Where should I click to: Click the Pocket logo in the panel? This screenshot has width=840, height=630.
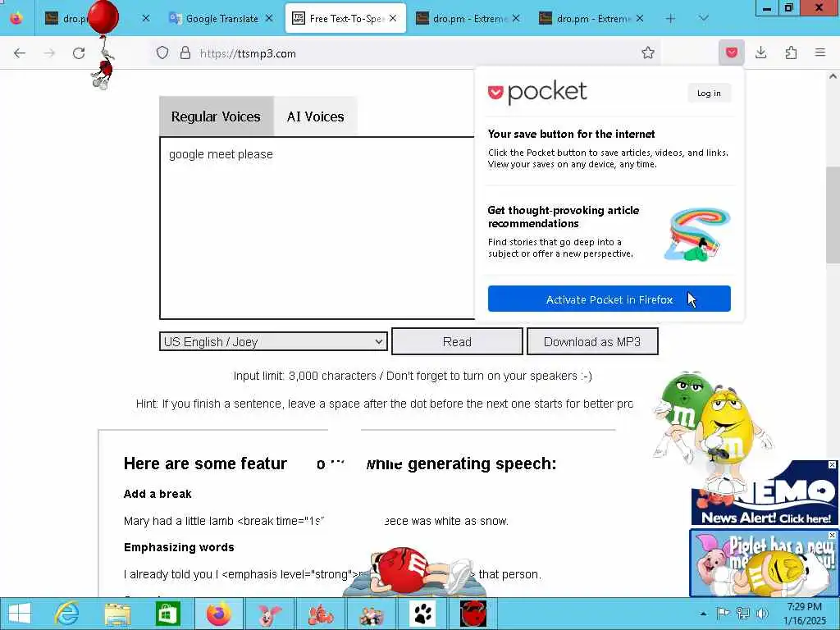(x=537, y=92)
